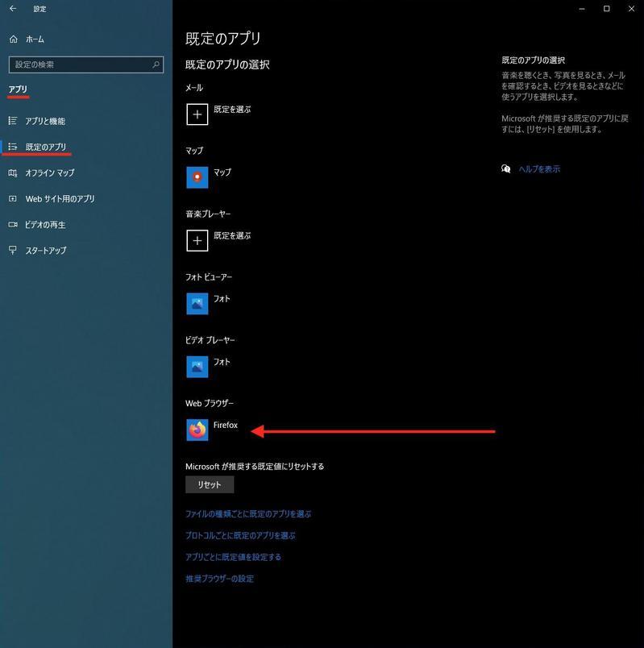Go to Home (ホーム) in the sidebar

[x=35, y=39]
